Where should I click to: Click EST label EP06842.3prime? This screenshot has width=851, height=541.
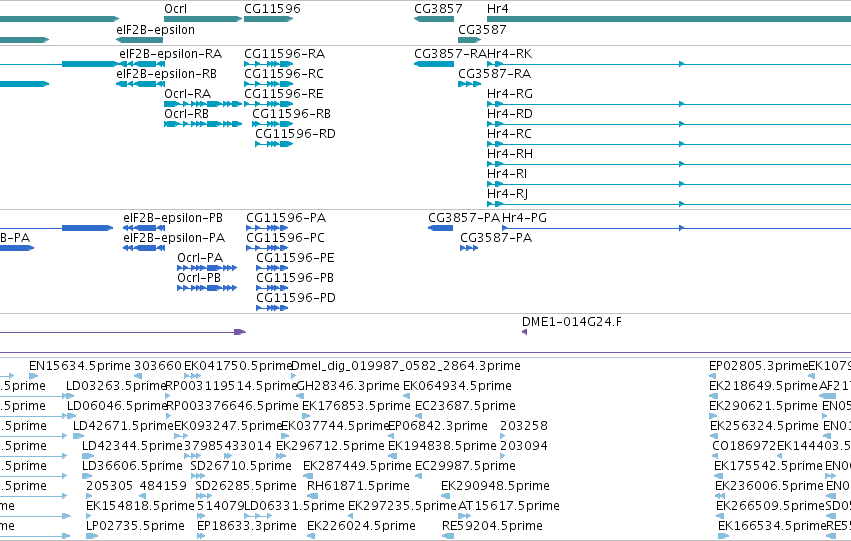click(x=438, y=427)
